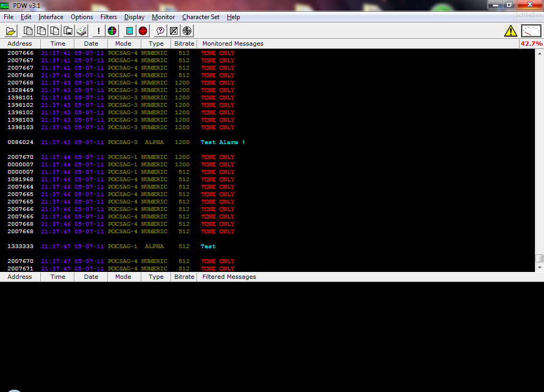Click the signal level meter gauge
Image resolution: width=544 pixels, height=392 pixels.
click(x=531, y=31)
